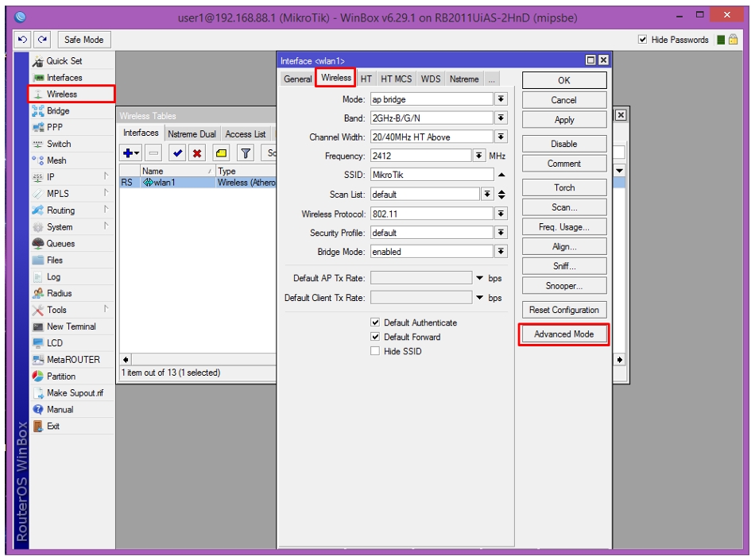Click the Advanced Mode button
Viewport: 755px width, 560px height.
563,334
